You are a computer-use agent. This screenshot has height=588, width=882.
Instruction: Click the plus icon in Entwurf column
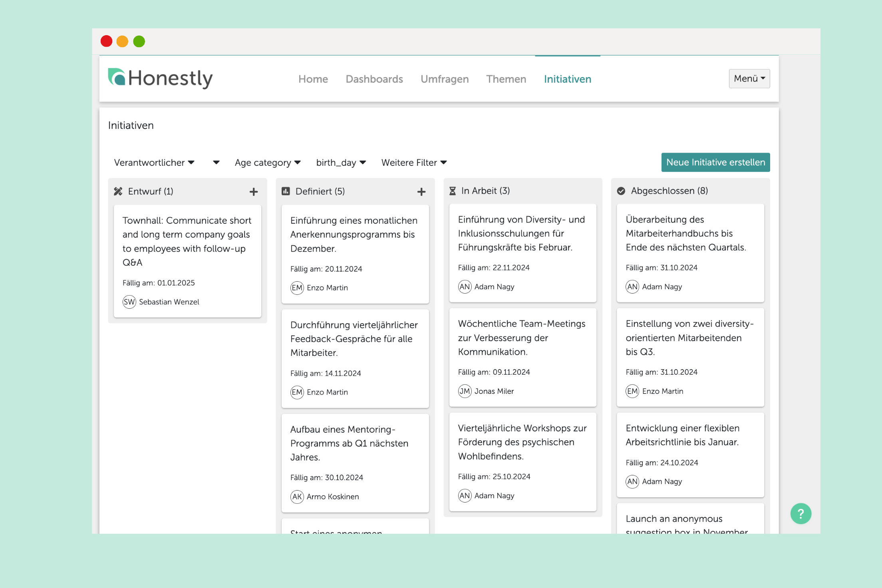(x=253, y=192)
